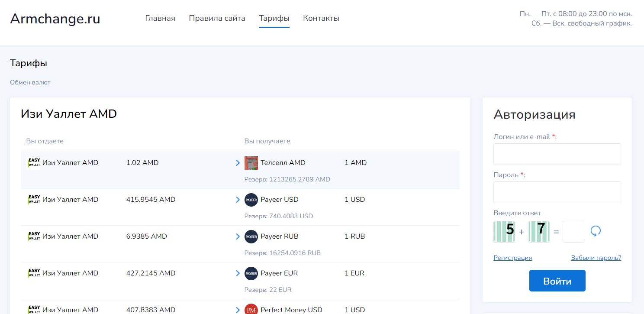Click the captcha answer input box
This screenshot has height=314, width=644.
(x=573, y=232)
